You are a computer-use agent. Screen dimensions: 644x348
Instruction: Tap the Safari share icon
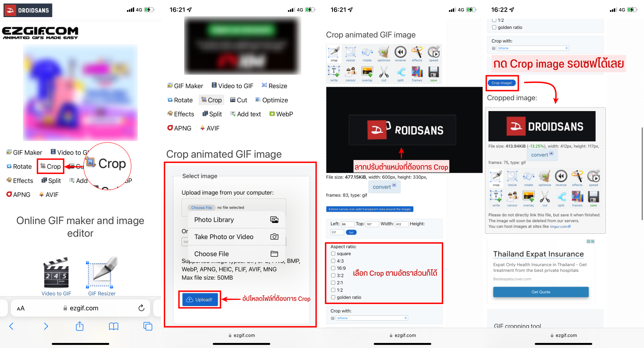click(80, 326)
